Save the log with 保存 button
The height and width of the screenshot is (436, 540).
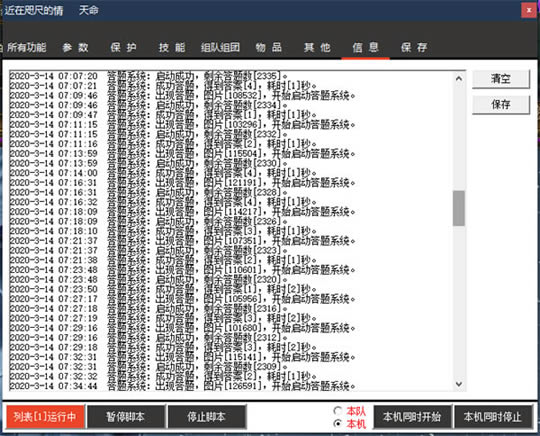point(501,104)
